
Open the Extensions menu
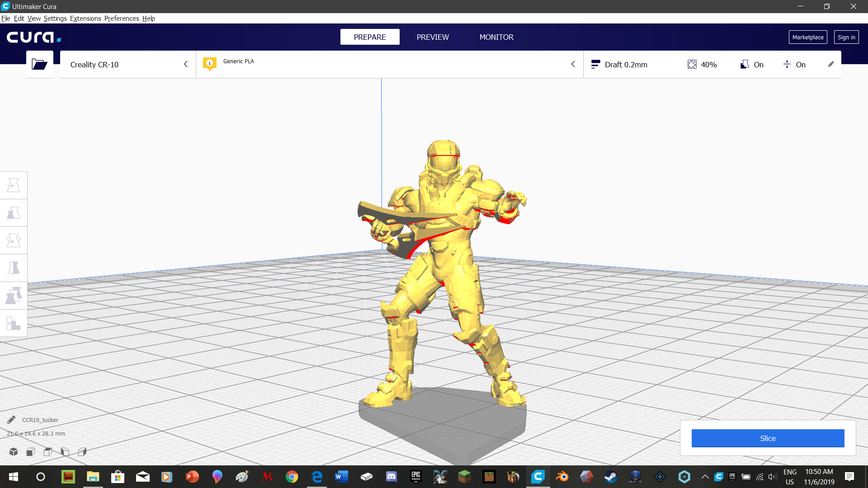click(85, 19)
